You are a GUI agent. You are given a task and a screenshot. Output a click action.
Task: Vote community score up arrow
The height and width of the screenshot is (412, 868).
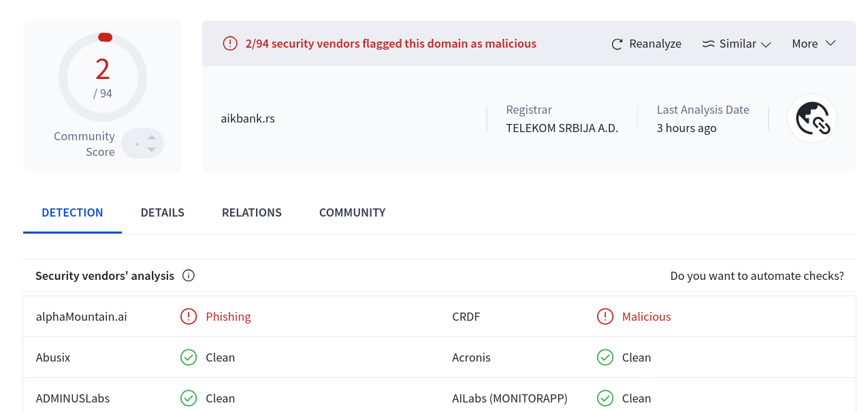(x=151, y=137)
